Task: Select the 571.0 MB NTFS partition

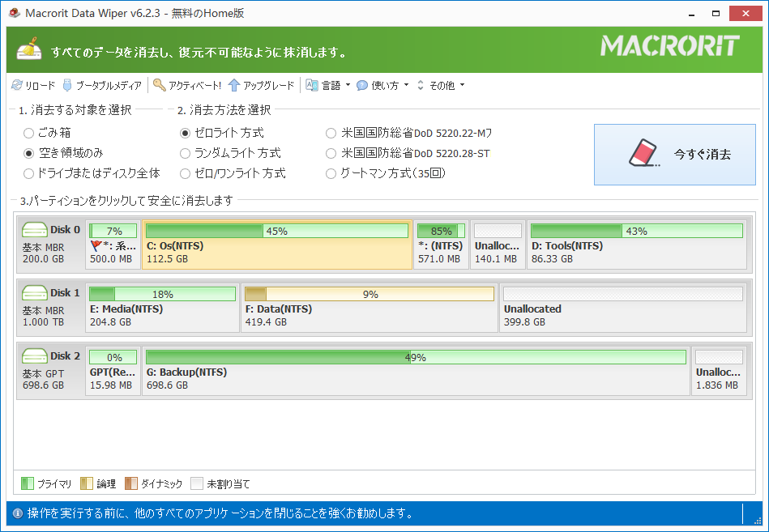Action: coord(441,245)
